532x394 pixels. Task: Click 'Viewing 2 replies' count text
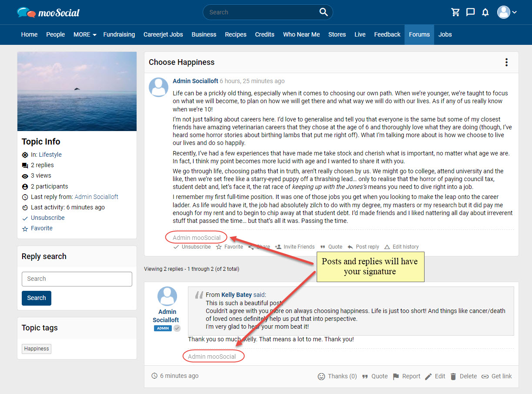point(192,269)
